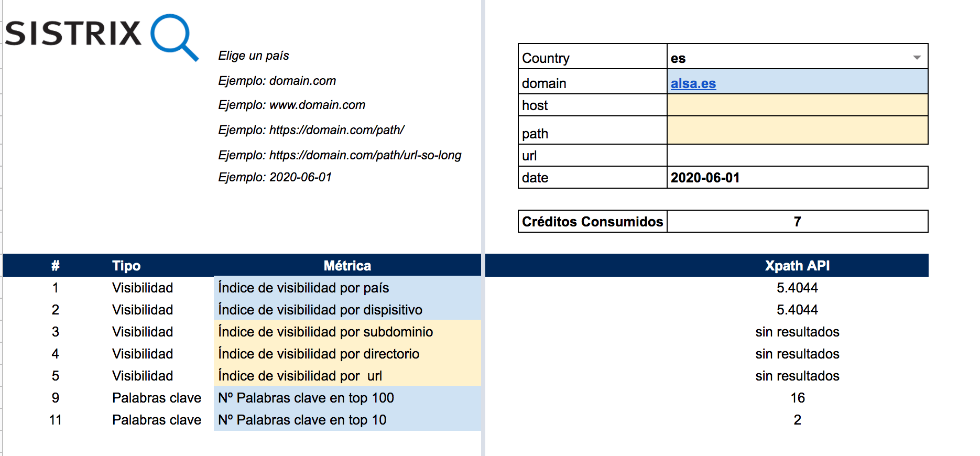Click the empty url value cell

click(x=797, y=156)
